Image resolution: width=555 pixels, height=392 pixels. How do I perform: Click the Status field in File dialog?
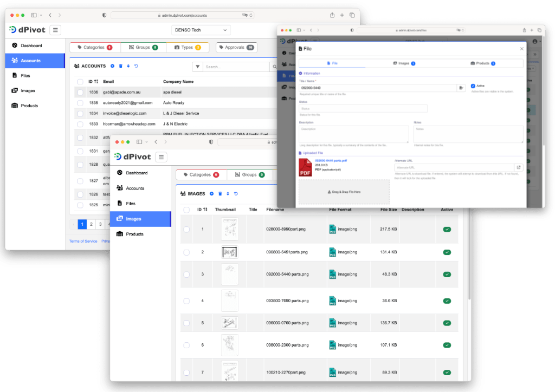click(363, 108)
